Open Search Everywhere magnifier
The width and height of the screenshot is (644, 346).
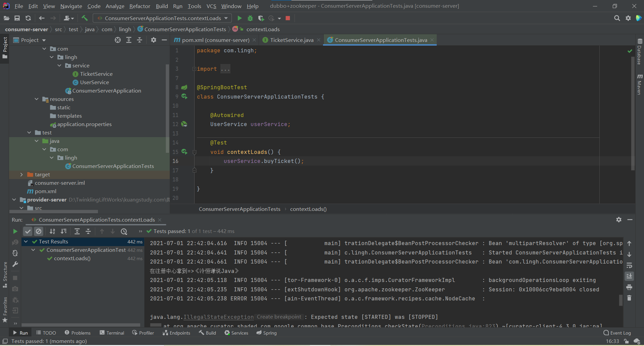click(617, 18)
